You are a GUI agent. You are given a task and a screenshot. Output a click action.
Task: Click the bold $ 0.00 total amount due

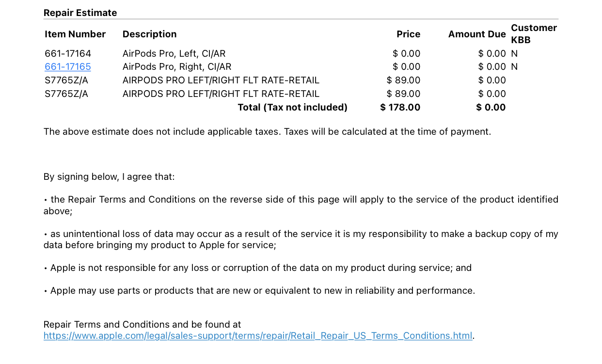tap(491, 108)
